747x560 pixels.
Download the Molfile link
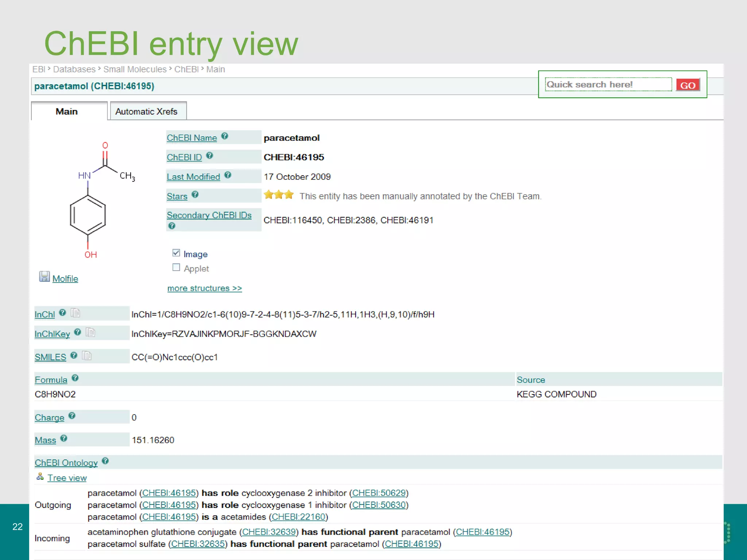(65, 279)
